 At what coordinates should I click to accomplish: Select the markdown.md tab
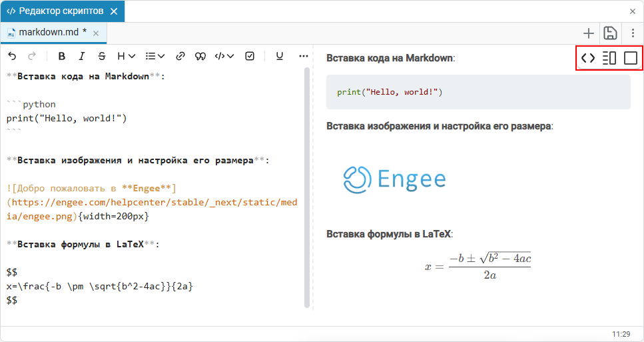pos(53,33)
